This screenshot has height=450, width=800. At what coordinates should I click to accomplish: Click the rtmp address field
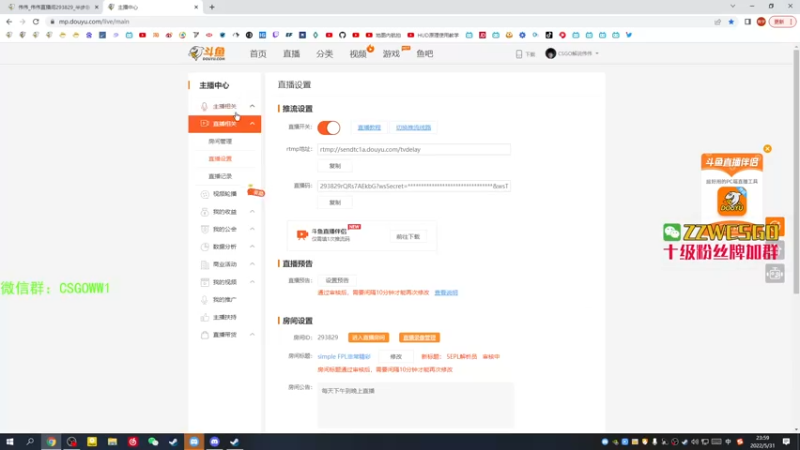click(x=414, y=149)
